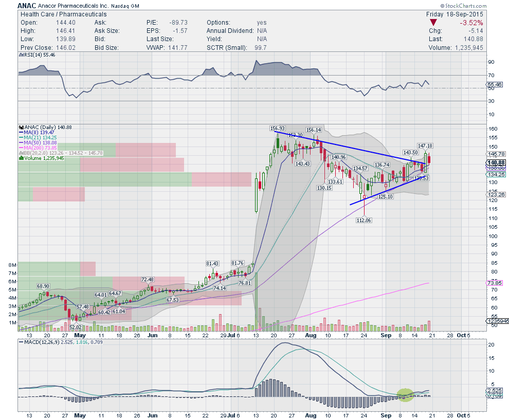The height and width of the screenshot is (420, 509).
Task: Click the 2.525 MACD axis tag
Action: (495, 391)
